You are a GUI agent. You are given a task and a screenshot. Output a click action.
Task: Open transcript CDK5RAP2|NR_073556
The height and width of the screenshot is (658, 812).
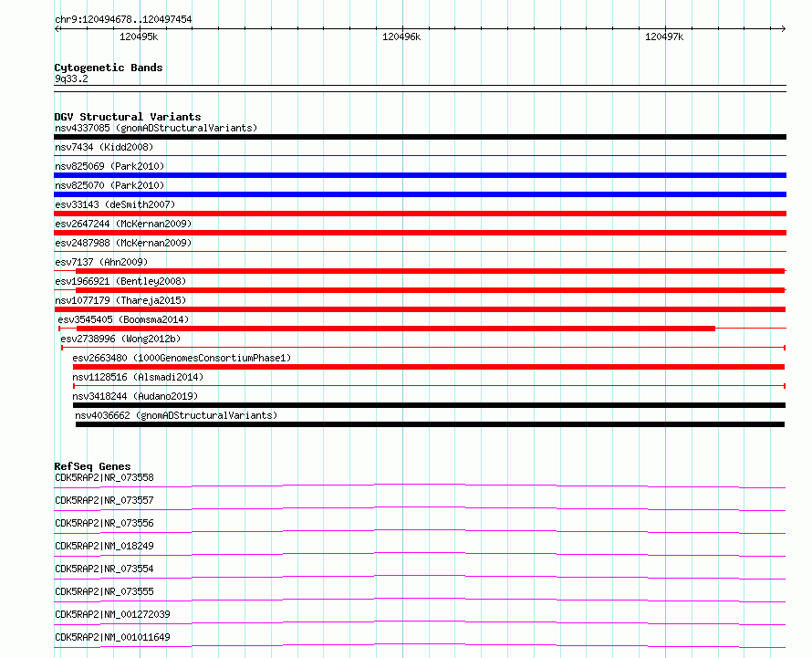[104, 523]
